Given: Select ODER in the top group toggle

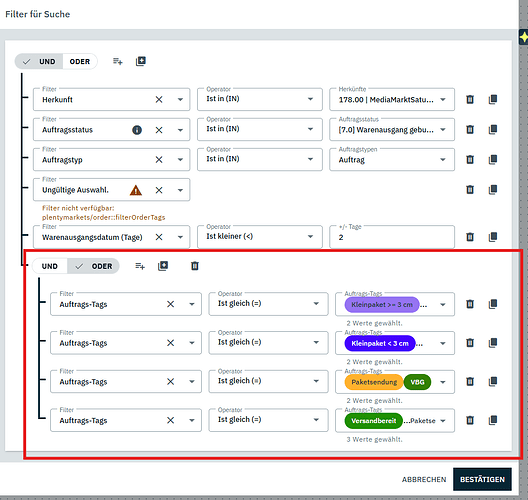Looking at the screenshot, I should coord(80,62).
